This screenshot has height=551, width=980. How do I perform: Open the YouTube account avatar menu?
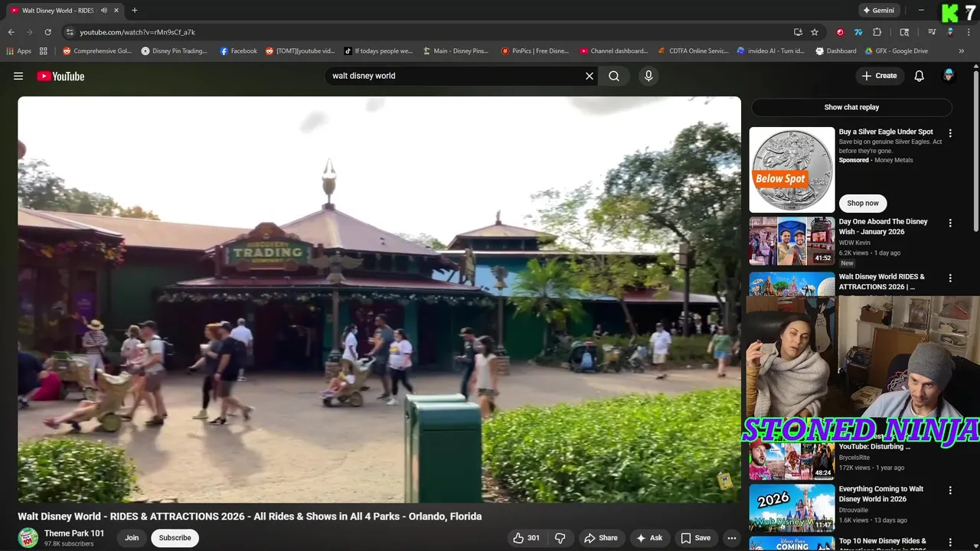[x=949, y=76]
